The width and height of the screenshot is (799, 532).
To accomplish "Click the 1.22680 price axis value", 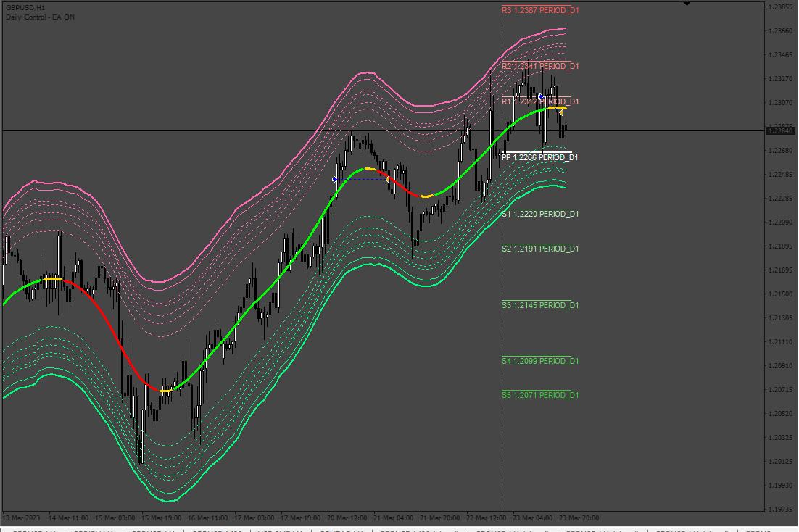I will 781,151.
